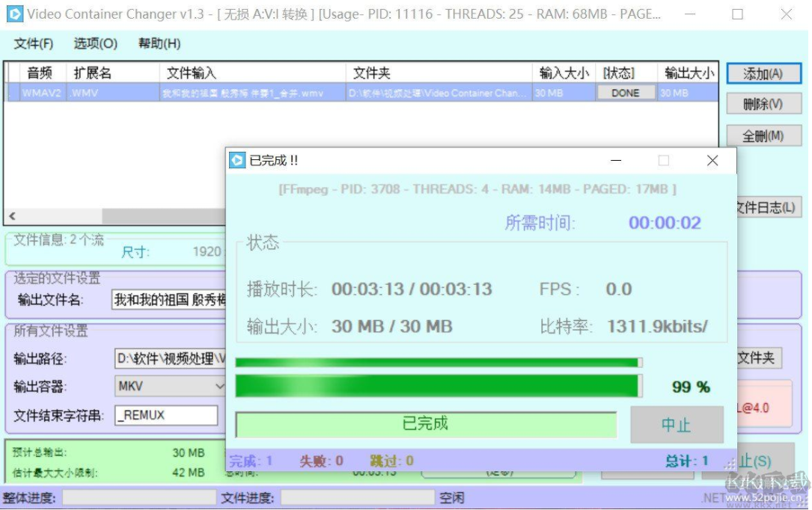The image size is (812, 510).
Task: Click the left arrow of the horizontal scrollbar
Action: (x=11, y=216)
